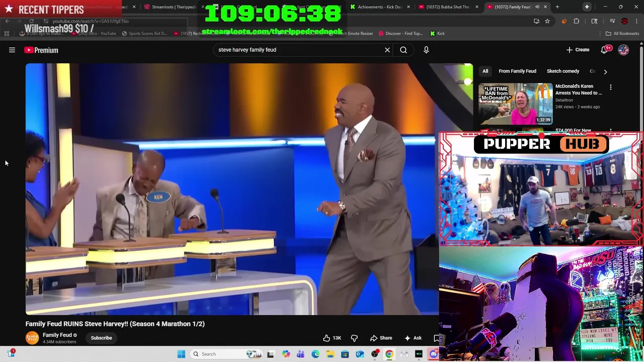
Task: Clear the search text with X icon
Action: (x=387, y=50)
